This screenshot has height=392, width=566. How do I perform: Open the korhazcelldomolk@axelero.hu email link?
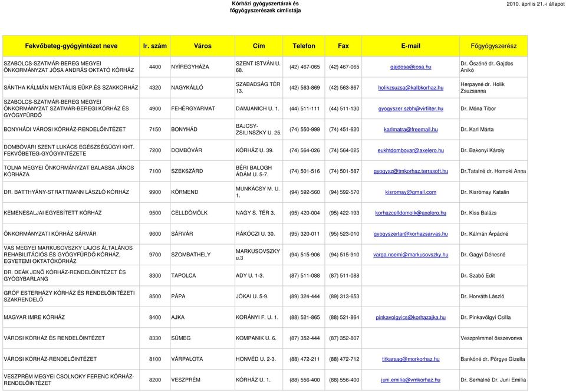coord(410,213)
